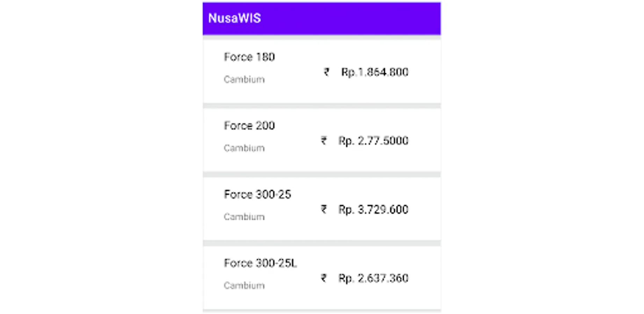Click rupee icon beside Force 300-25 price
The height and width of the screenshot is (314, 644).
click(324, 209)
